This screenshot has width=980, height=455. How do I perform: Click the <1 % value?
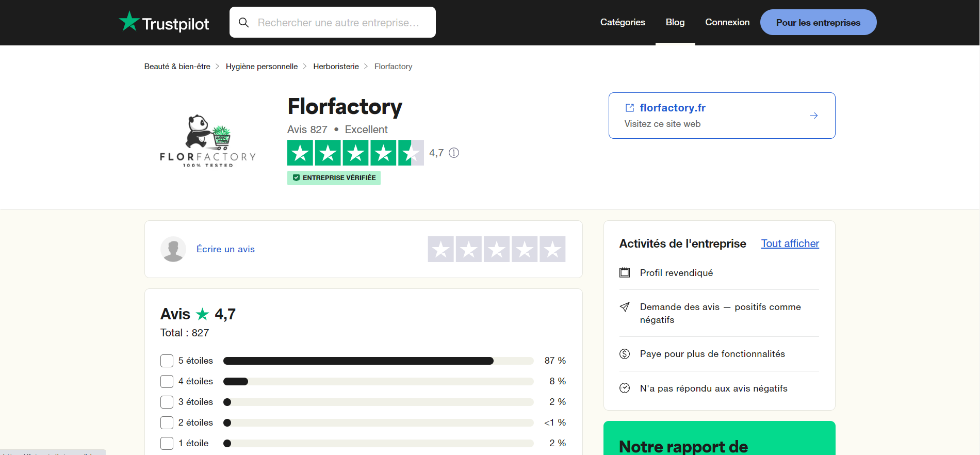(555, 423)
